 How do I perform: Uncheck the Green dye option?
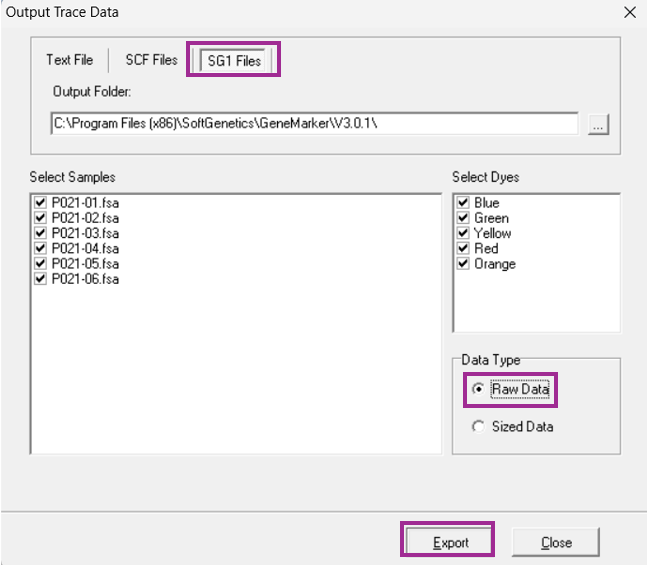click(463, 218)
